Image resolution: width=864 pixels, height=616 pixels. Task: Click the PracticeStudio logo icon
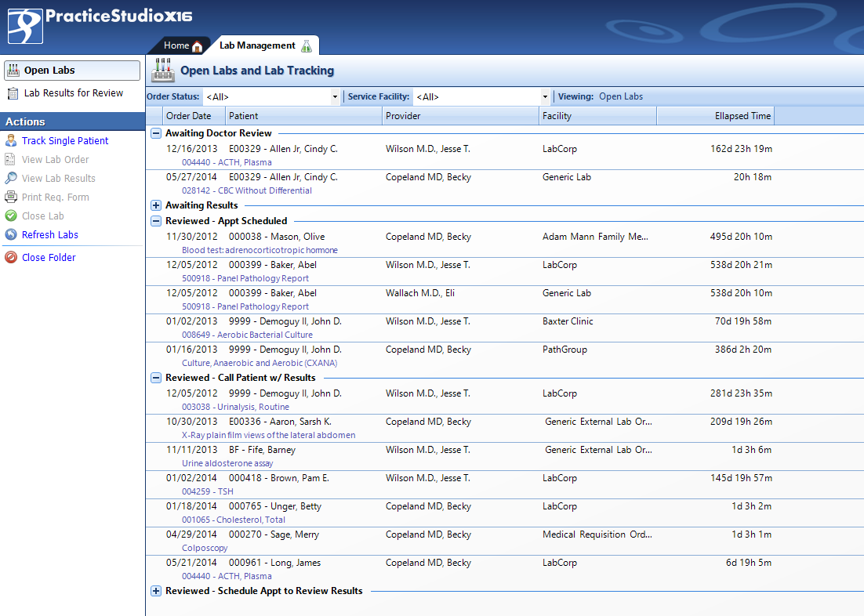25,25
